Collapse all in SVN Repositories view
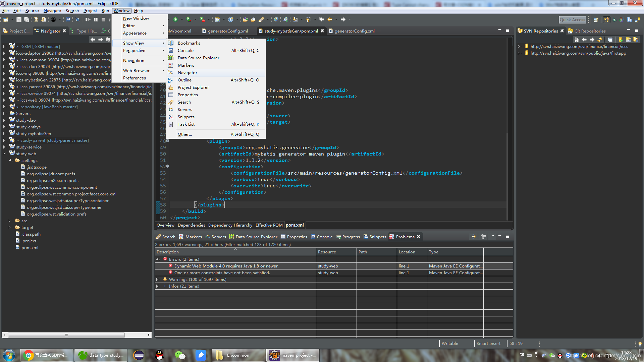The image size is (644, 362). (x=610, y=40)
